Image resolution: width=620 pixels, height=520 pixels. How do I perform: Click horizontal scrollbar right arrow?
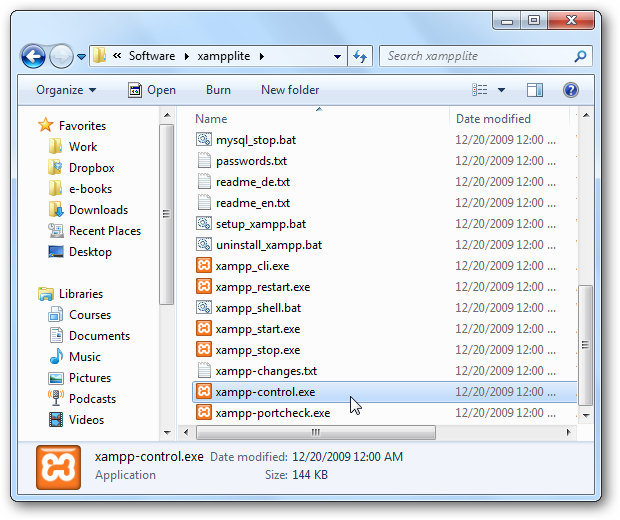[x=569, y=433]
